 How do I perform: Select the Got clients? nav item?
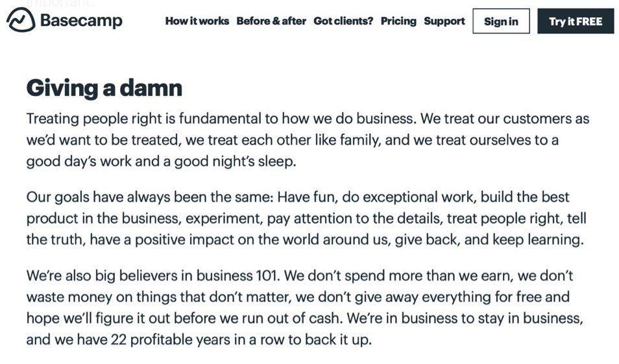point(343,21)
